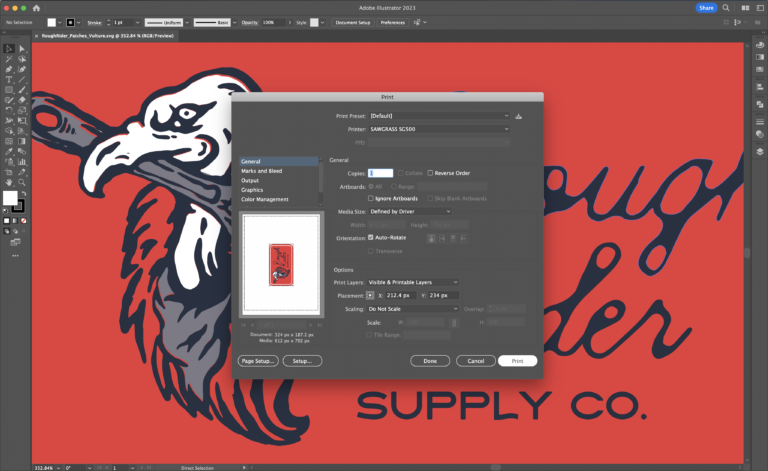Open the Layers panel icon

pos(760,151)
